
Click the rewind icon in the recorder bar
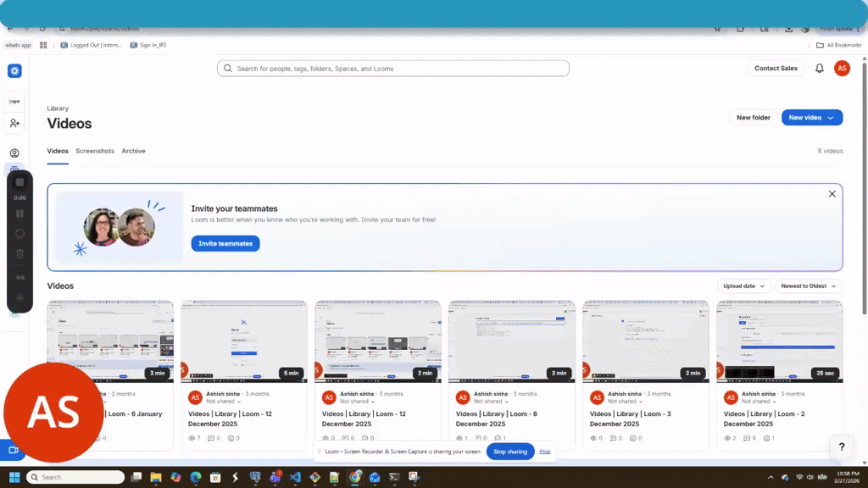click(x=20, y=277)
